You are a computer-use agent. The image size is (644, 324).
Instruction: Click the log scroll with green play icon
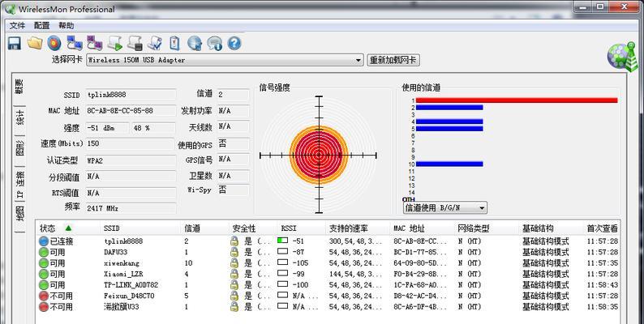pyautogui.click(x=114, y=43)
